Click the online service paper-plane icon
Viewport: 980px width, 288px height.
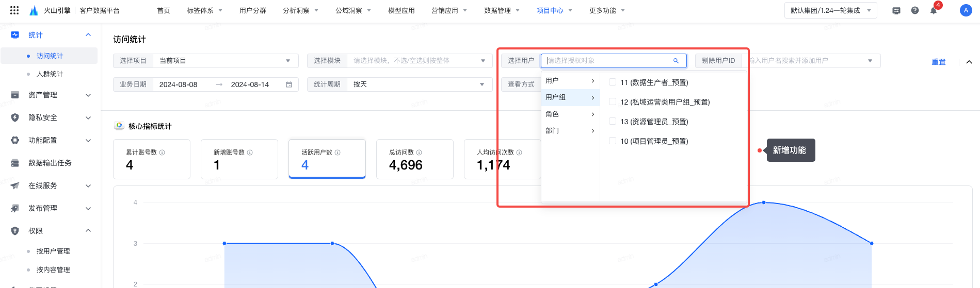pyautogui.click(x=15, y=185)
